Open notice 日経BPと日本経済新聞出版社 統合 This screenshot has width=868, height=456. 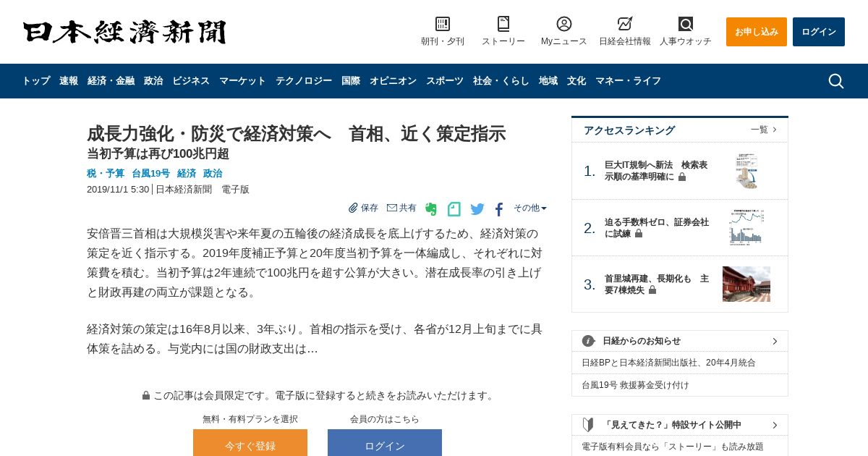pyautogui.click(x=668, y=363)
